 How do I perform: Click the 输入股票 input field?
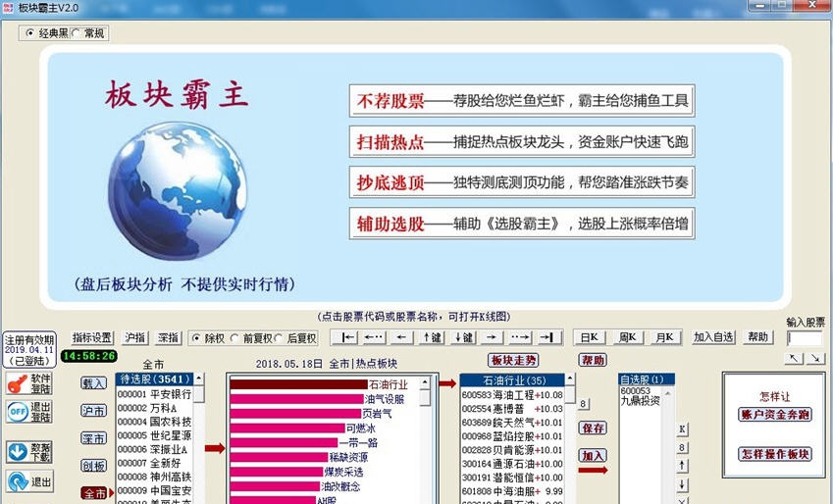coord(805,337)
